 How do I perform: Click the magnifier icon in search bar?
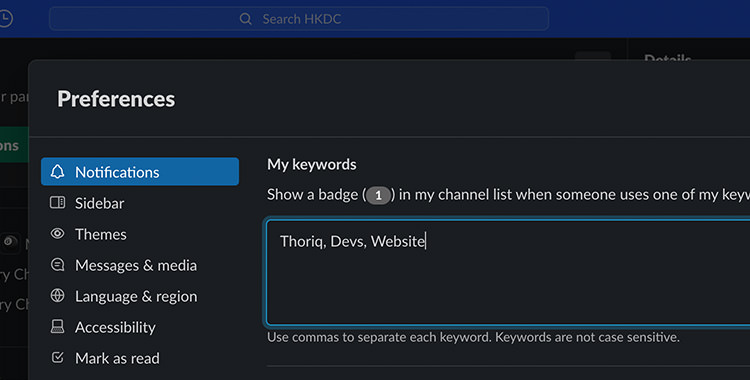tap(245, 19)
